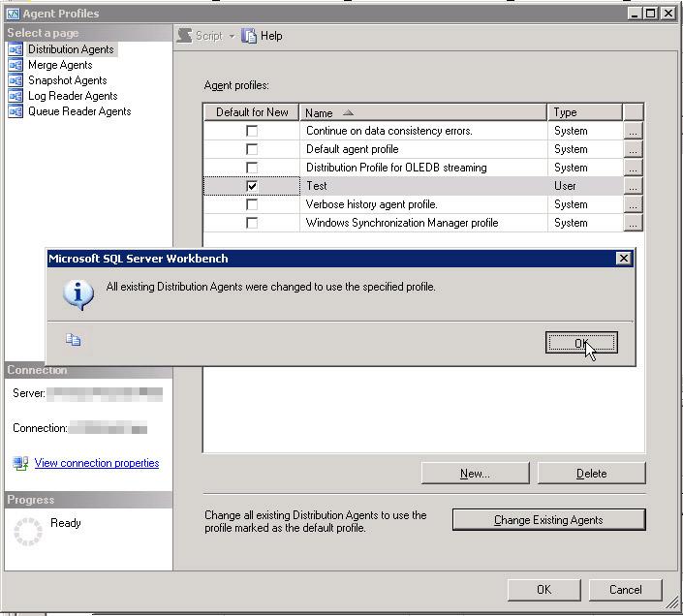Select the Test profile name cell
The width and height of the screenshot is (683, 616).
point(423,186)
